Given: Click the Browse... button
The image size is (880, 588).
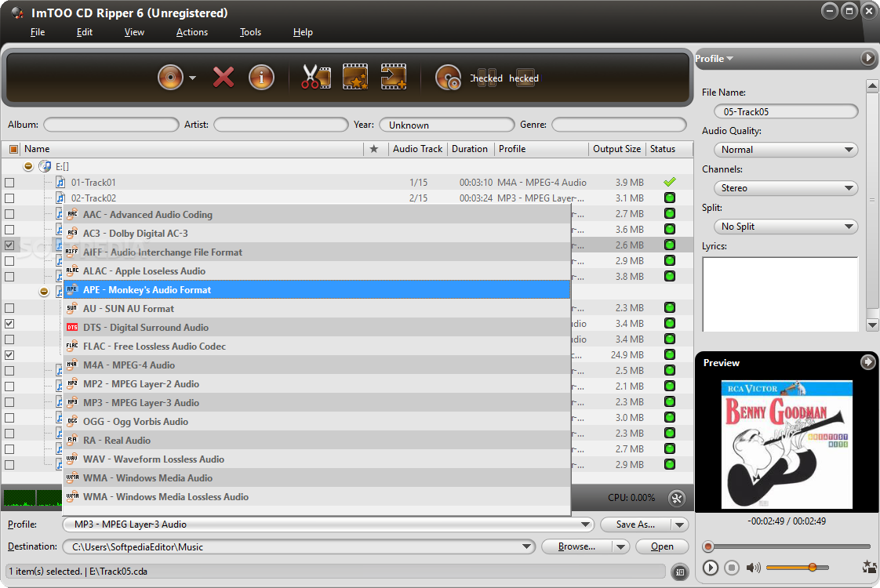Looking at the screenshot, I should 577,546.
